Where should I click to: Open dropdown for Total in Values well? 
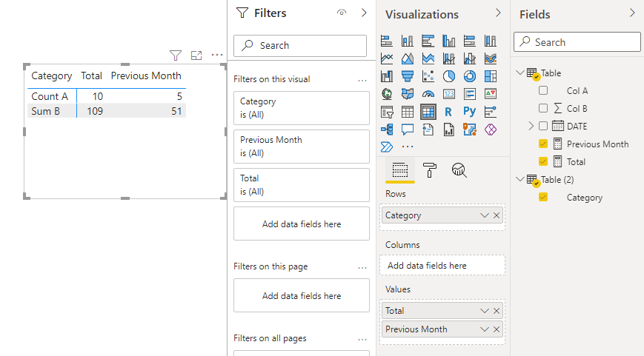(x=484, y=311)
